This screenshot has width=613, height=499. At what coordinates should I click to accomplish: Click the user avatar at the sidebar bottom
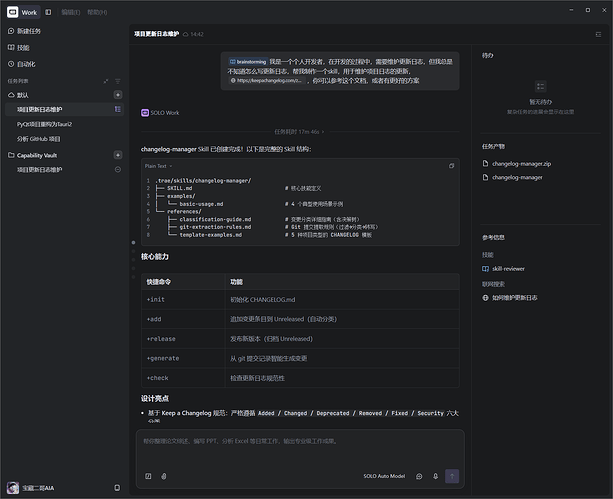point(13,488)
